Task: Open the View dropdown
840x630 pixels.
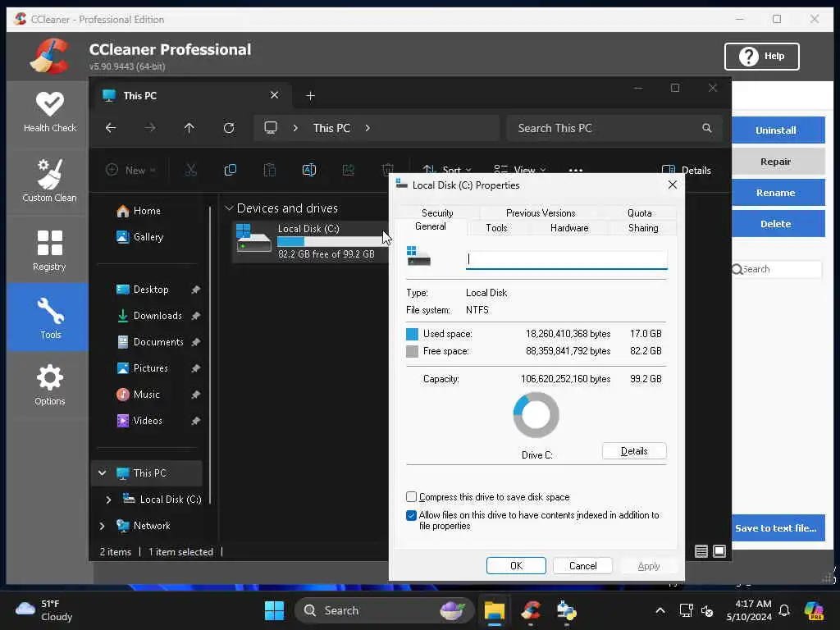Action: [519, 171]
